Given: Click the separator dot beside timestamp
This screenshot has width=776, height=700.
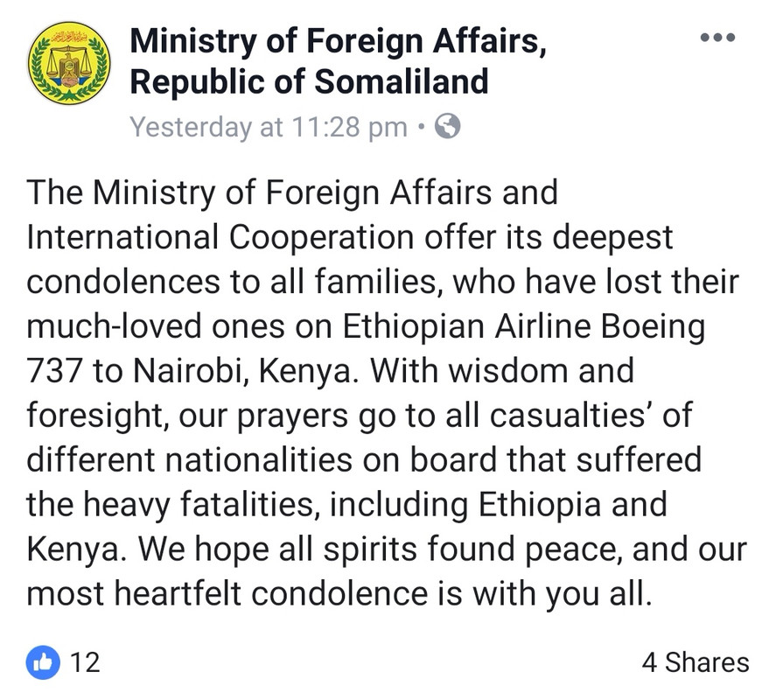Looking at the screenshot, I should [x=421, y=127].
